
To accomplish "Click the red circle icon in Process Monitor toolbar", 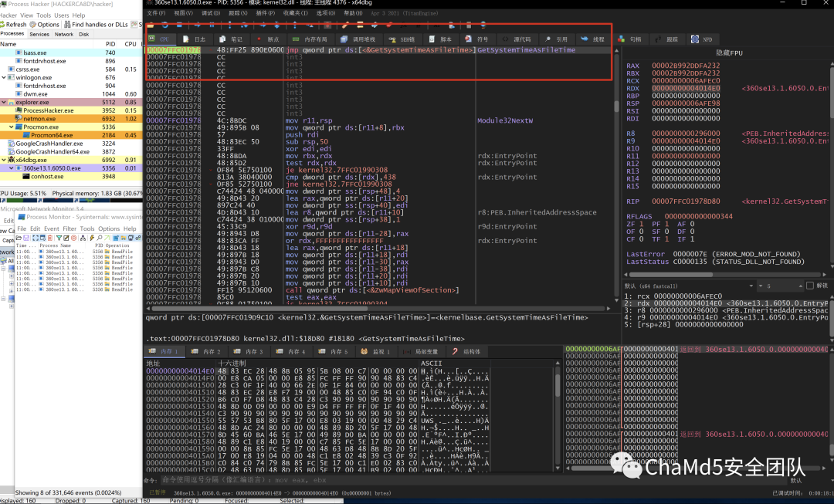I will [x=74, y=238].
